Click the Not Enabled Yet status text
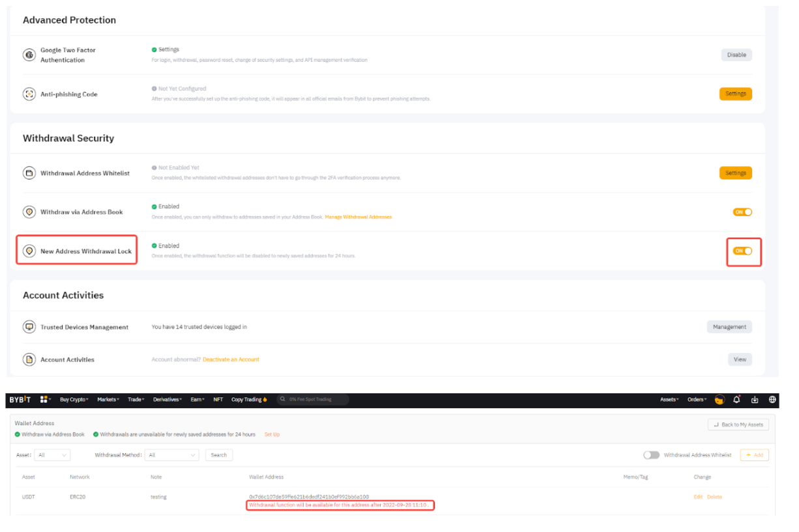799x532 pixels. coord(179,167)
